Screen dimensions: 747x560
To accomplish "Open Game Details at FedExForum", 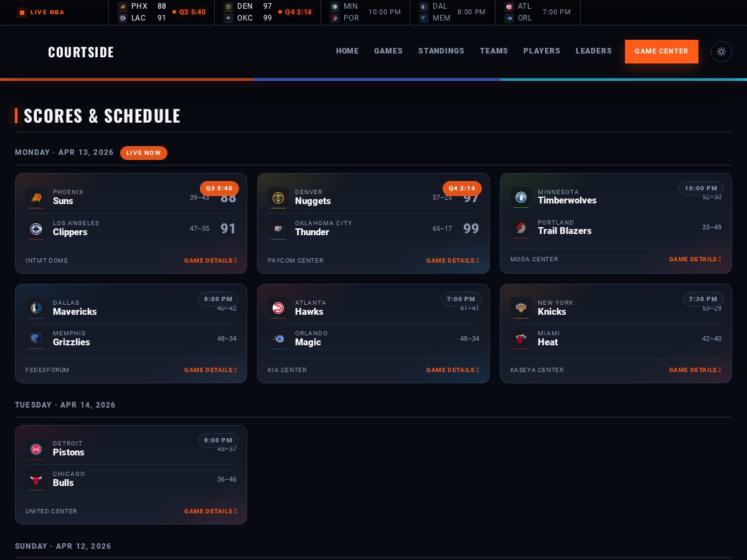I will tap(210, 370).
